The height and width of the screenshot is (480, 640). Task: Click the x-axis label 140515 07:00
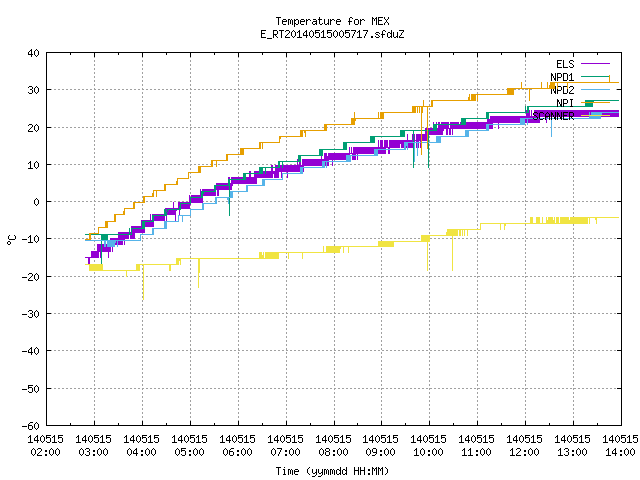pyautogui.click(x=285, y=445)
